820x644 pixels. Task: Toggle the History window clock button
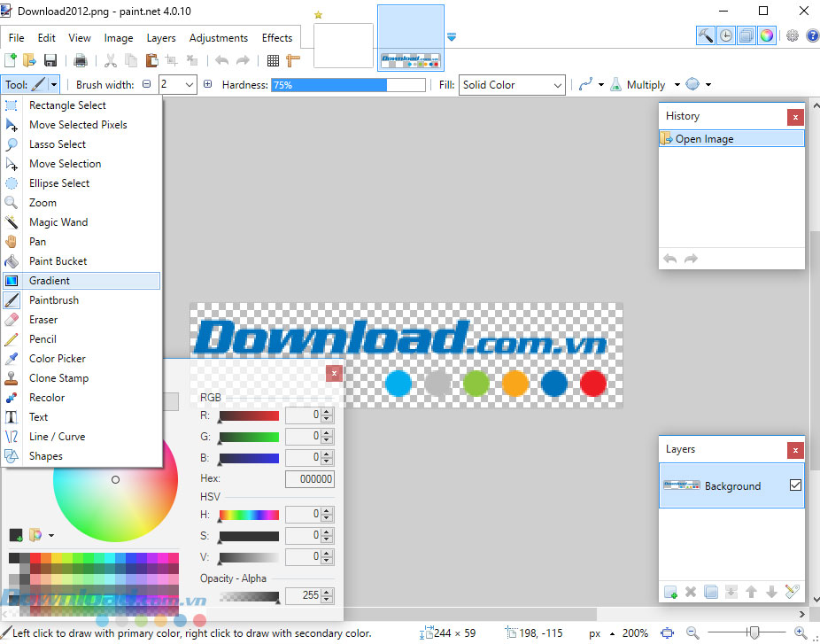726,35
